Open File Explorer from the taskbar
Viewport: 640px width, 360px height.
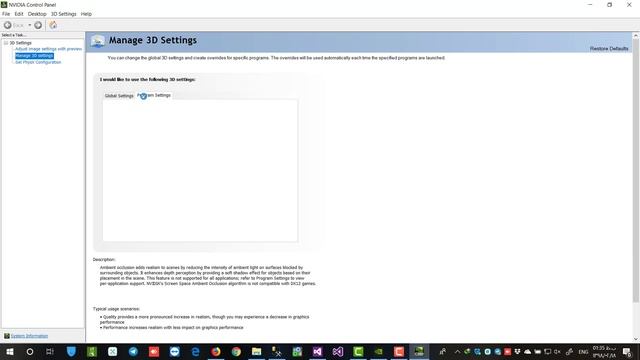(256, 351)
